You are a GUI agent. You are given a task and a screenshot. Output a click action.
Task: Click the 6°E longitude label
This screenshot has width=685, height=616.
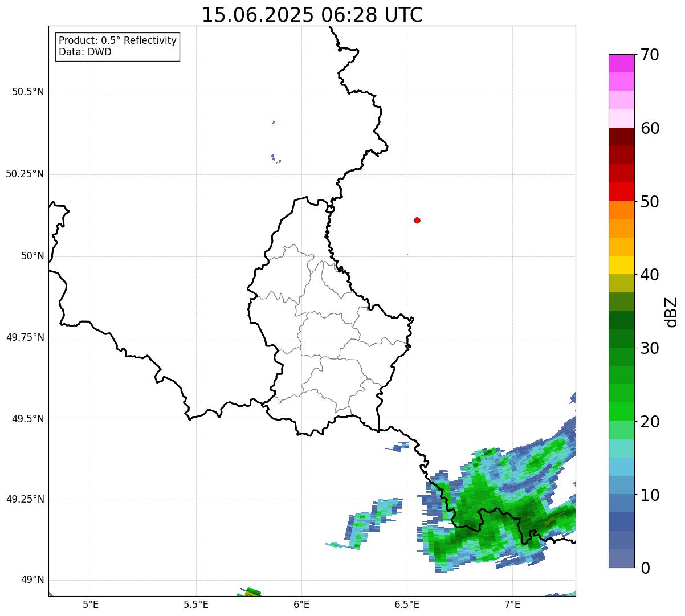(x=301, y=604)
